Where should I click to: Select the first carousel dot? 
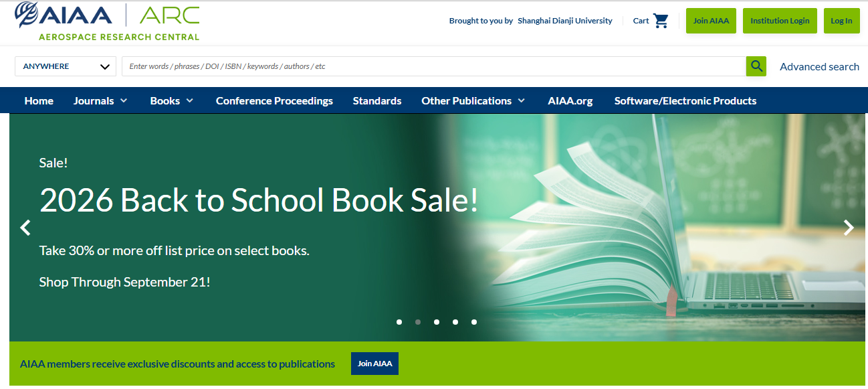[x=399, y=322]
